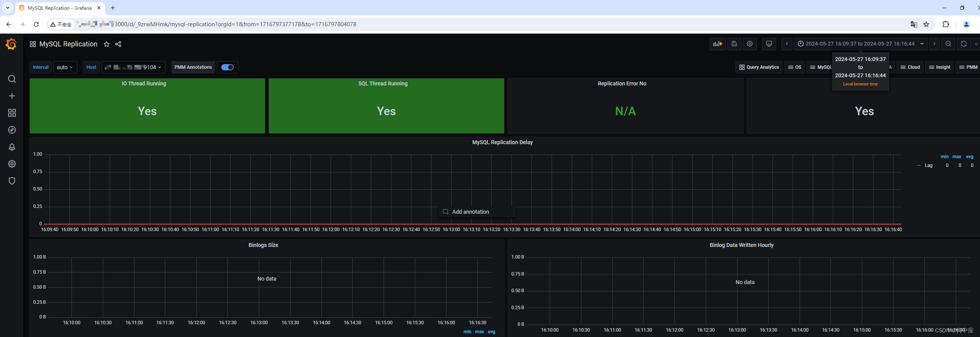Viewport: 980px width, 337px height.
Task: Open the PMM dashboards menu
Action: coord(968,67)
